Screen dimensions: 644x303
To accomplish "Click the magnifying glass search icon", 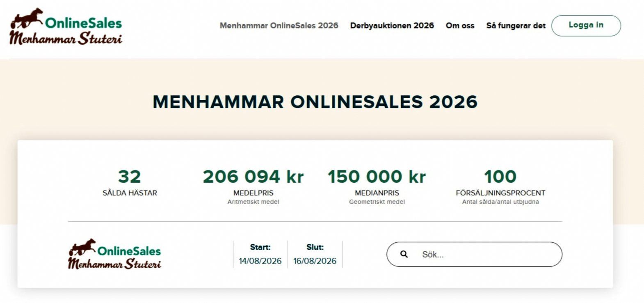I will pos(404,254).
